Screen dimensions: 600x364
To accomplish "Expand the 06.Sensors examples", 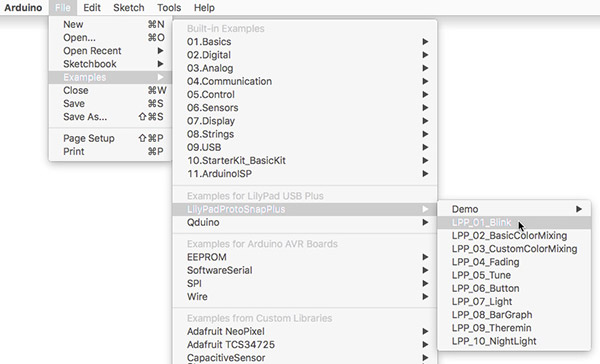I will pyautogui.click(x=305, y=108).
